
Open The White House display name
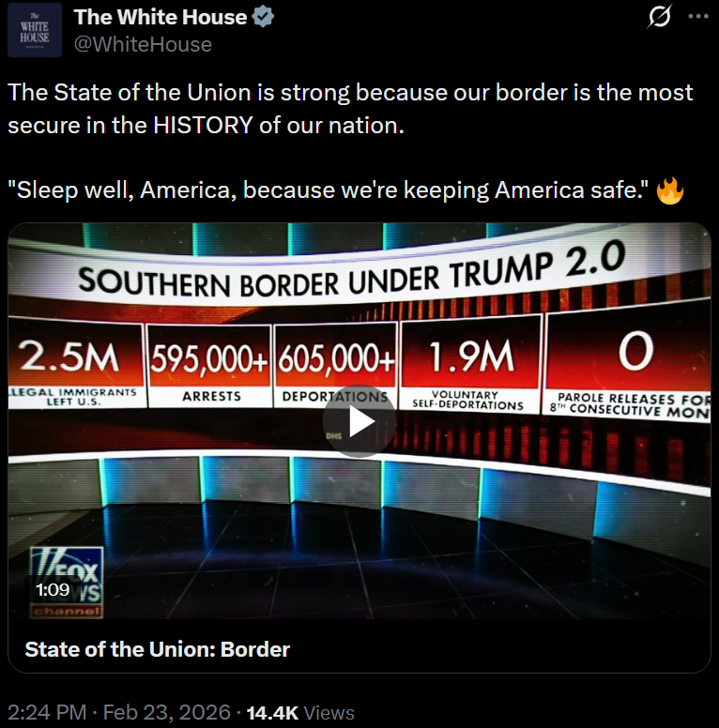(161, 17)
